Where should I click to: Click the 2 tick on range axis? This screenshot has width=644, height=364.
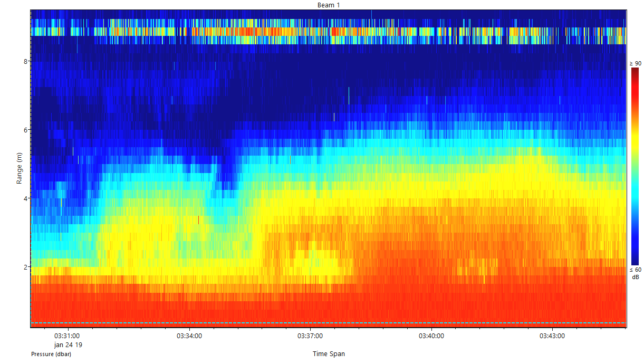[25, 267]
